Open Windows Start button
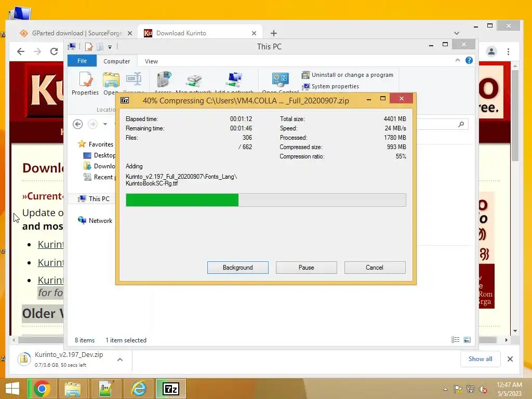 click(x=12, y=389)
